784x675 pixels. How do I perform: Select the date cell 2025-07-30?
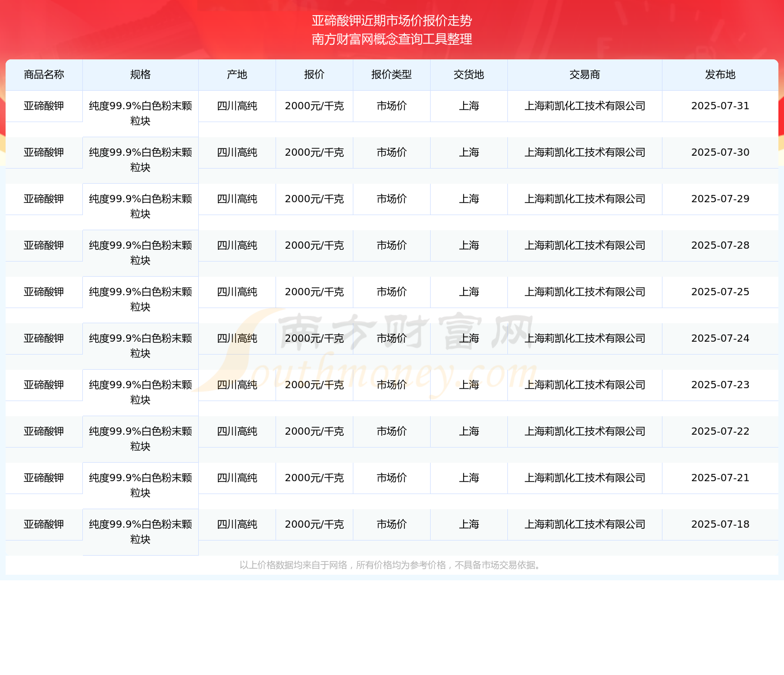720,152
